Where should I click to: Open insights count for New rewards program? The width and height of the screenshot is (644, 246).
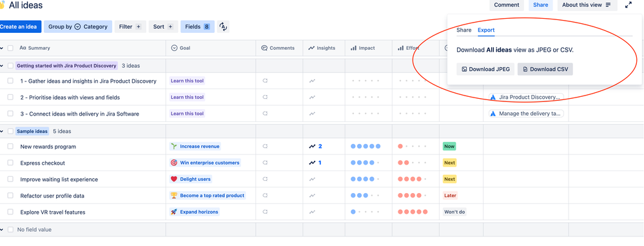(315, 147)
